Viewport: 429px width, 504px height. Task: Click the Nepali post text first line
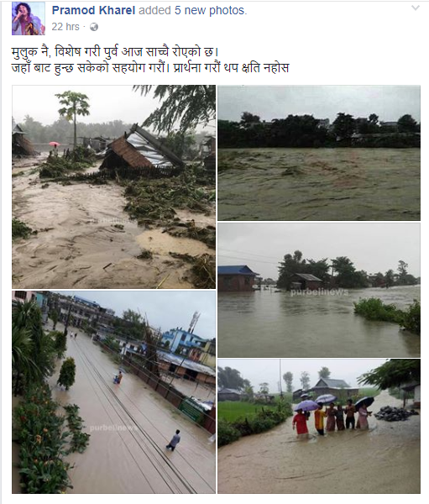pos(115,52)
